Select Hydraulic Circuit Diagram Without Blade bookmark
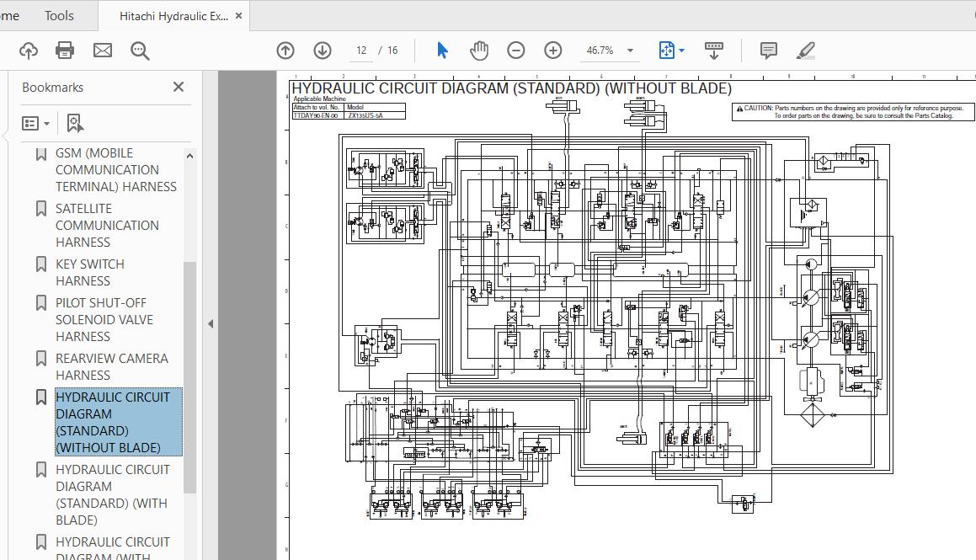 (x=118, y=422)
